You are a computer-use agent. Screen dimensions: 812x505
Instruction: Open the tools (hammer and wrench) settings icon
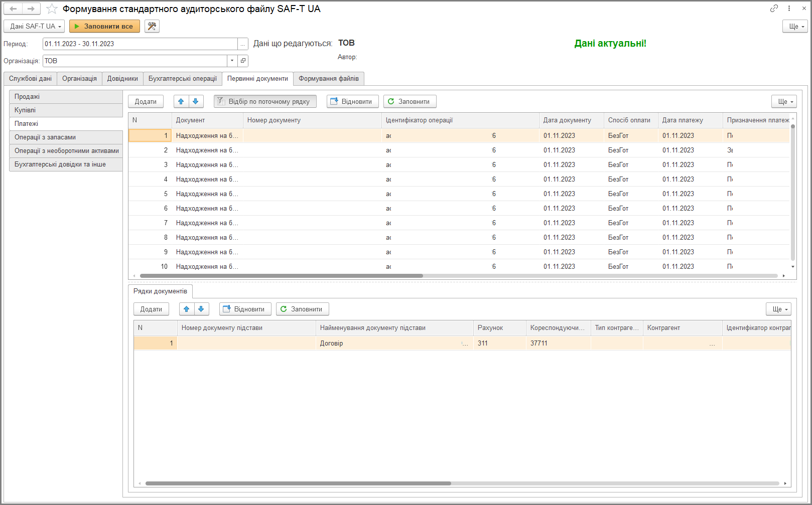(x=152, y=26)
